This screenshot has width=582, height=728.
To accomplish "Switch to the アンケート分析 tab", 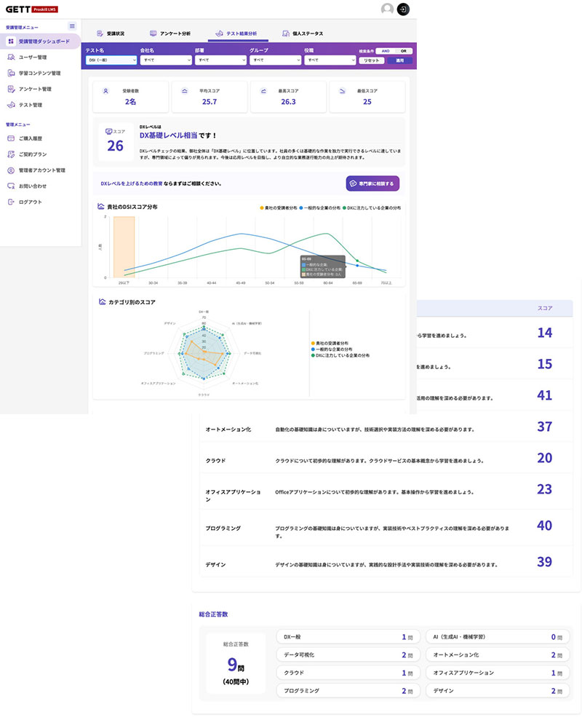I will tap(170, 33).
